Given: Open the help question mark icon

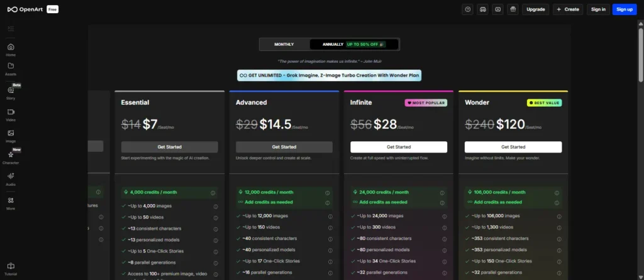Looking at the screenshot, I should 467,9.
